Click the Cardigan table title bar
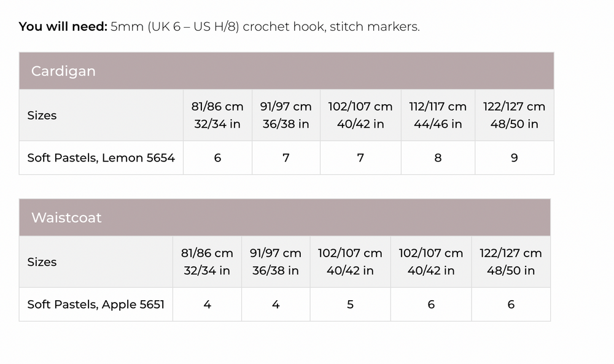Image resolution: width=614 pixels, height=364 pixels. coord(286,71)
